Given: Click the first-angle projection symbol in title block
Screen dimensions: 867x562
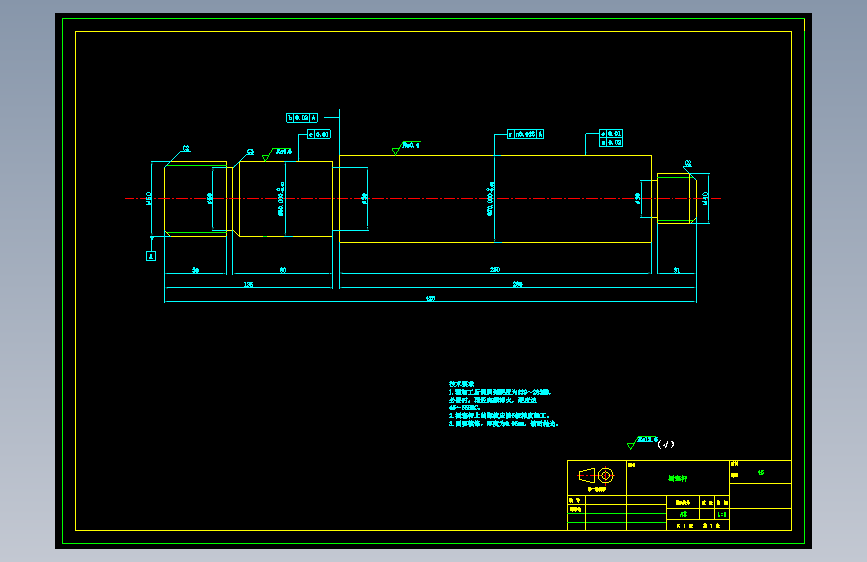Looking at the screenshot, I should point(597,476).
